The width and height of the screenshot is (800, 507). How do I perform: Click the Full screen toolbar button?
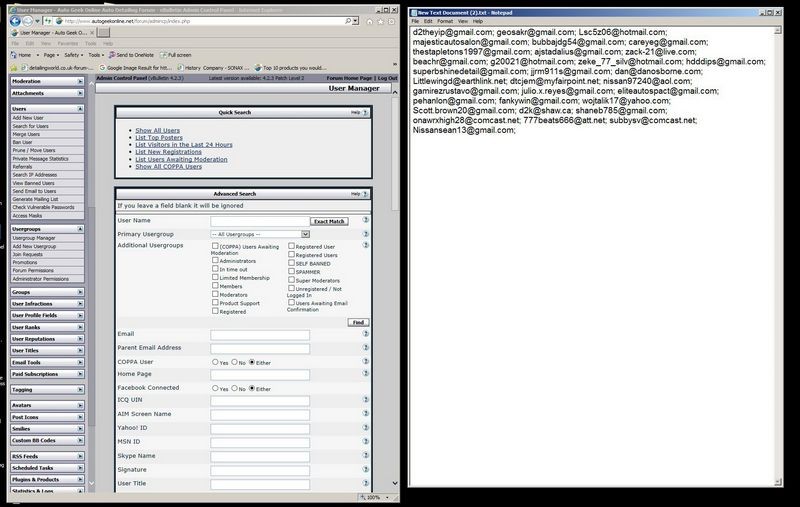176,55
